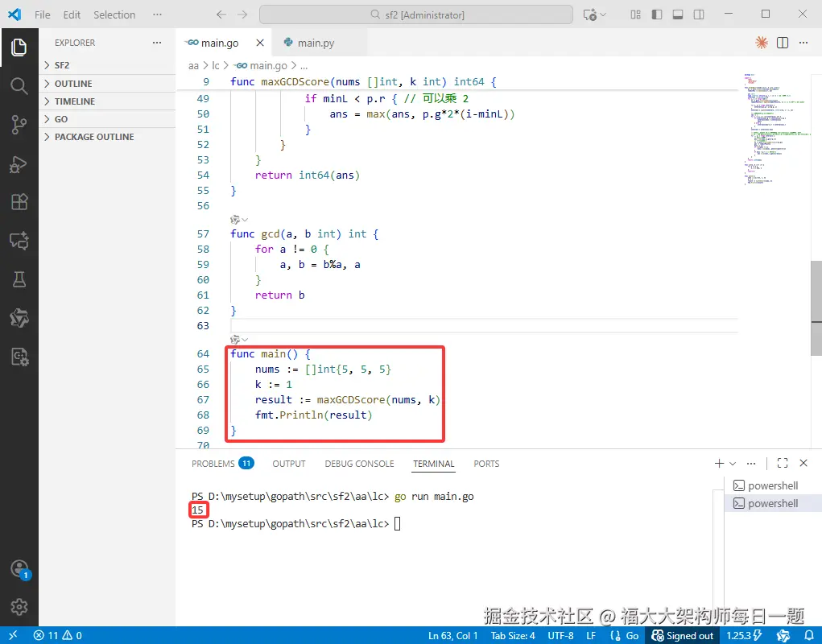Viewport: 822px width, 644px height.
Task: Close the main.go tab
Action: click(x=260, y=43)
